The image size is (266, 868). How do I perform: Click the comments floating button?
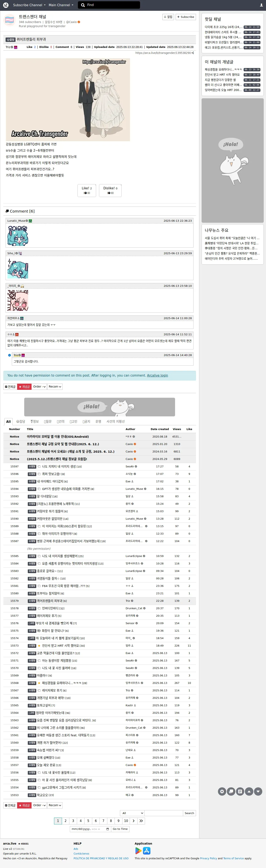point(231,791)
